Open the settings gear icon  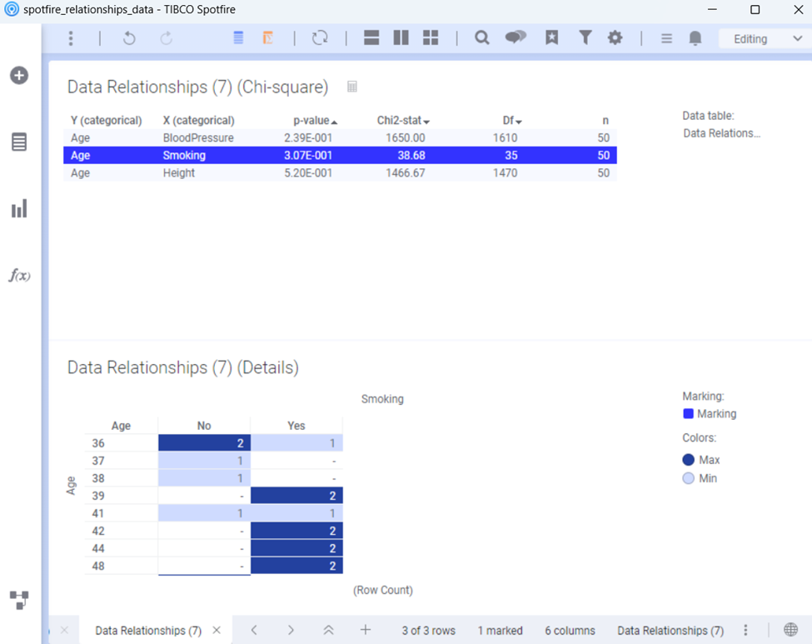(x=615, y=37)
